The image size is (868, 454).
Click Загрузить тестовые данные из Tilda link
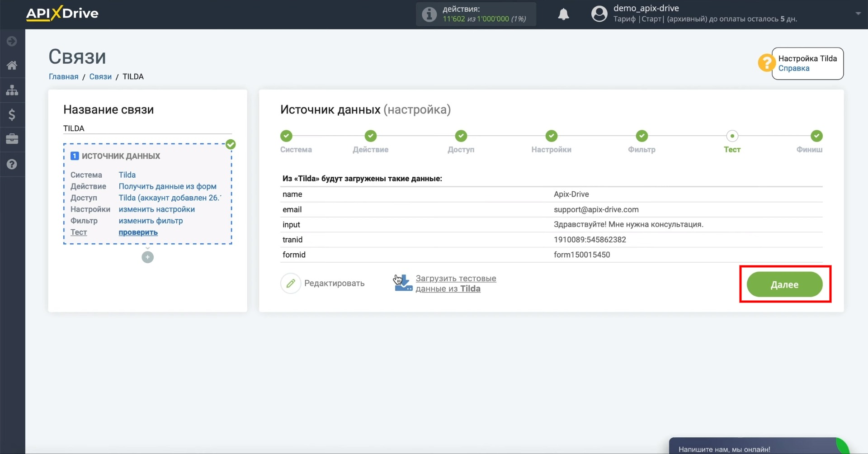pyautogui.click(x=456, y=284)
